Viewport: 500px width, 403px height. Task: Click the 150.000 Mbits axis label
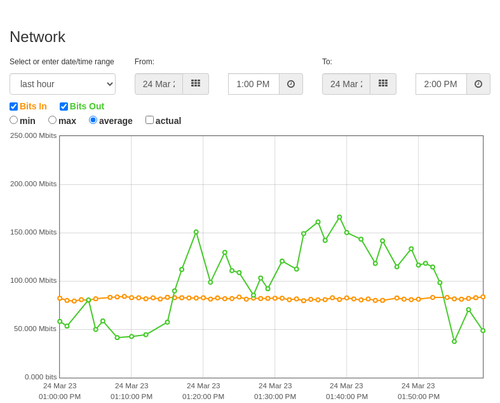[x=33, y=232]
